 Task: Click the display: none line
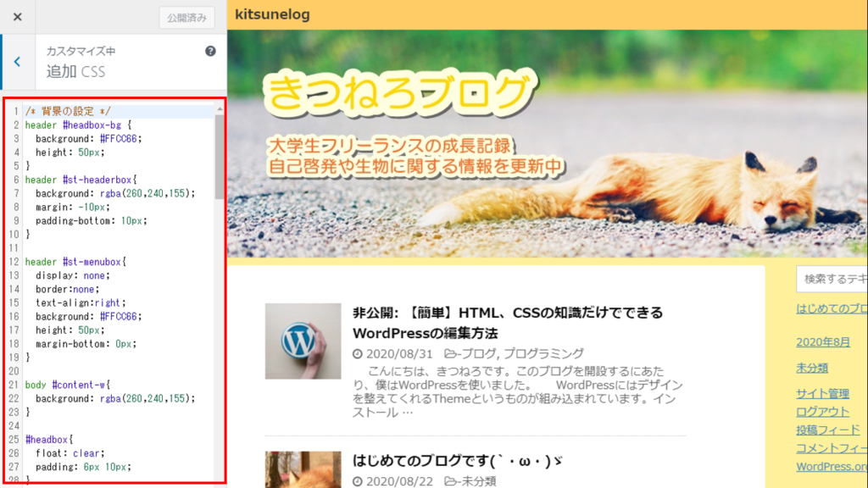pyautogui.click(x=73, y=275)
